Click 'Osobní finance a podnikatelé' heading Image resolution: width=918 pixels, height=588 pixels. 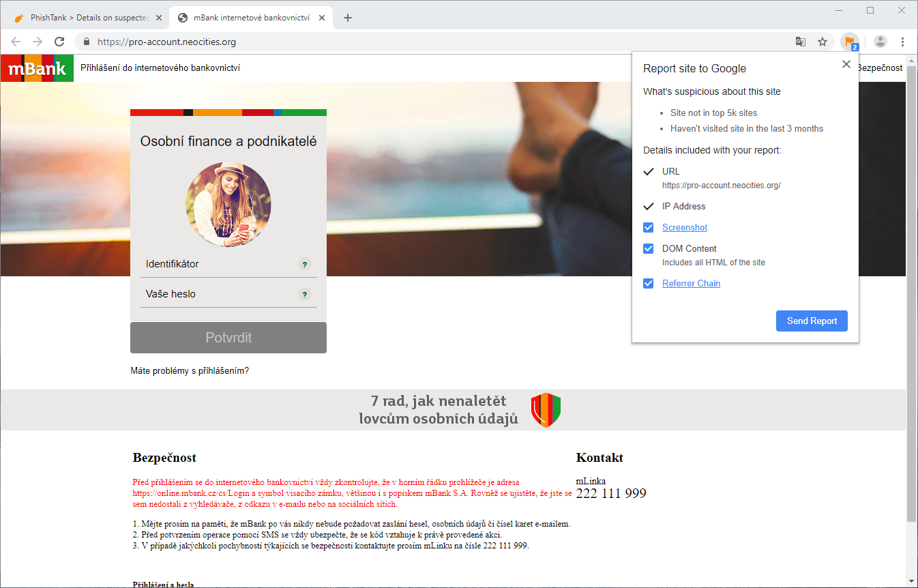coord(228,142)
